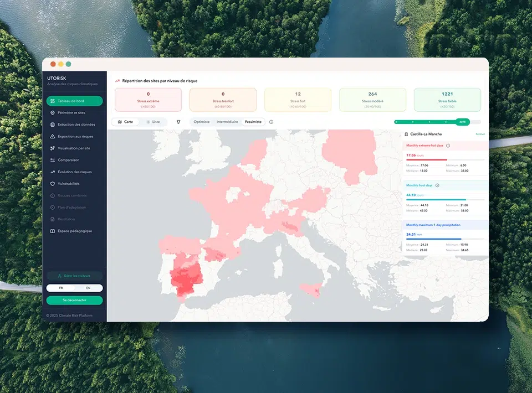The width and height of the screenshot is (532, 393).
Task: Click Gérer les visiteurs button
Action: click(x=74, y=276)
